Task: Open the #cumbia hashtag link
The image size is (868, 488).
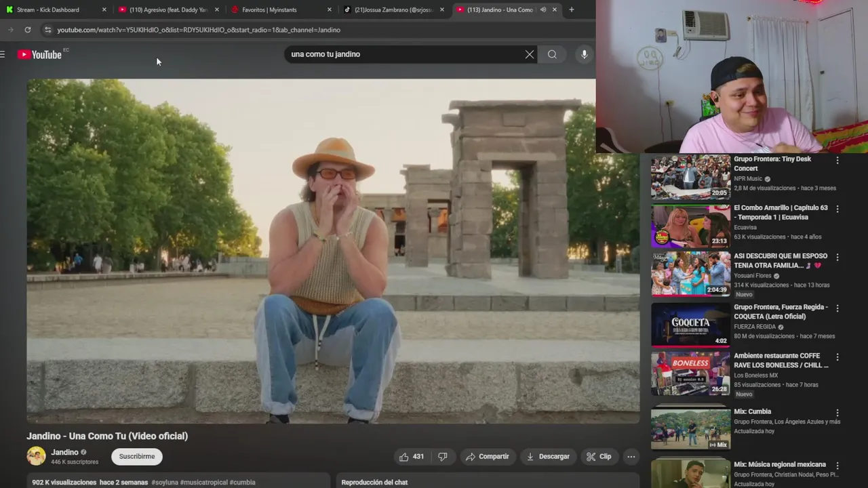Action: [243, 483]
